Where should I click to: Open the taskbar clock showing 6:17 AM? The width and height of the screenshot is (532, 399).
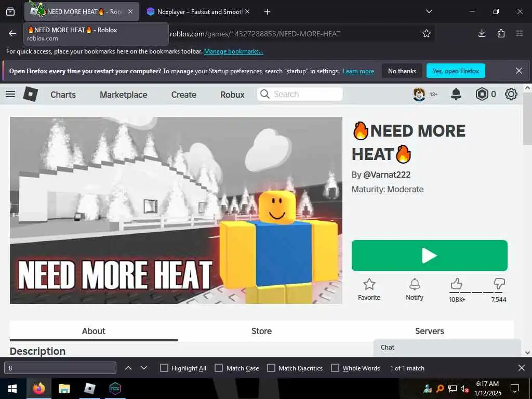(487, 389)
